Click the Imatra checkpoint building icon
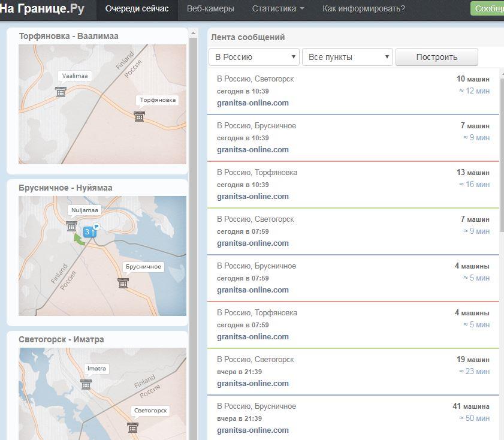 (86, 384)
